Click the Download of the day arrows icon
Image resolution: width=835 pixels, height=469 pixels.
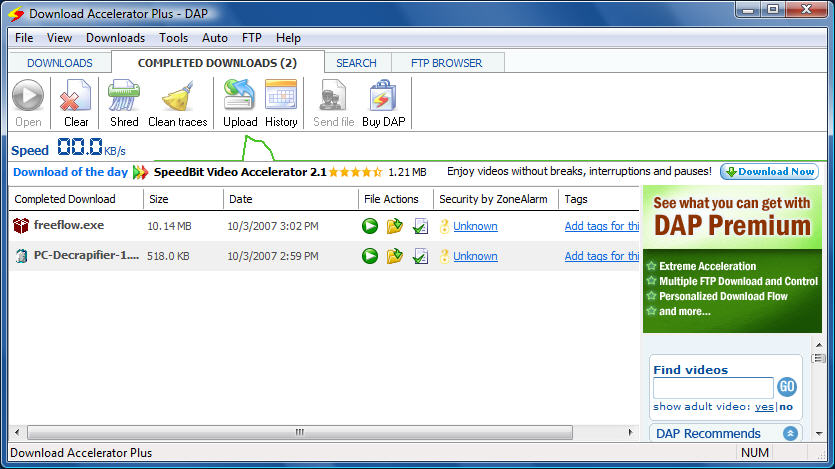[140, 172]
